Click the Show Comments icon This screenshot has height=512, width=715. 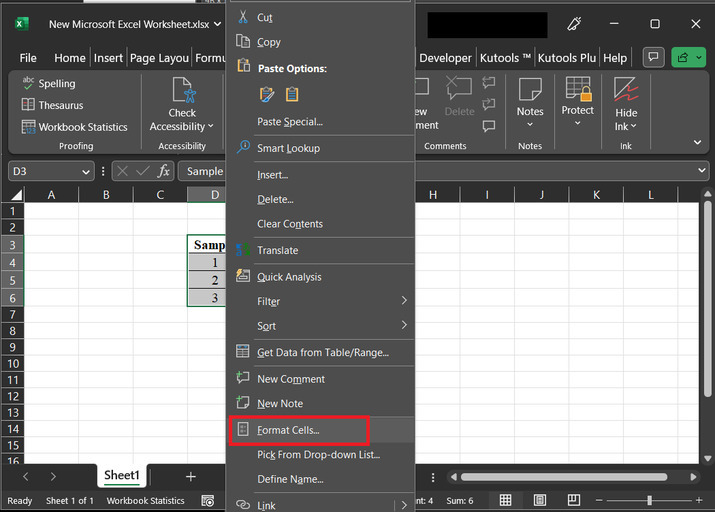pos(489,126)
